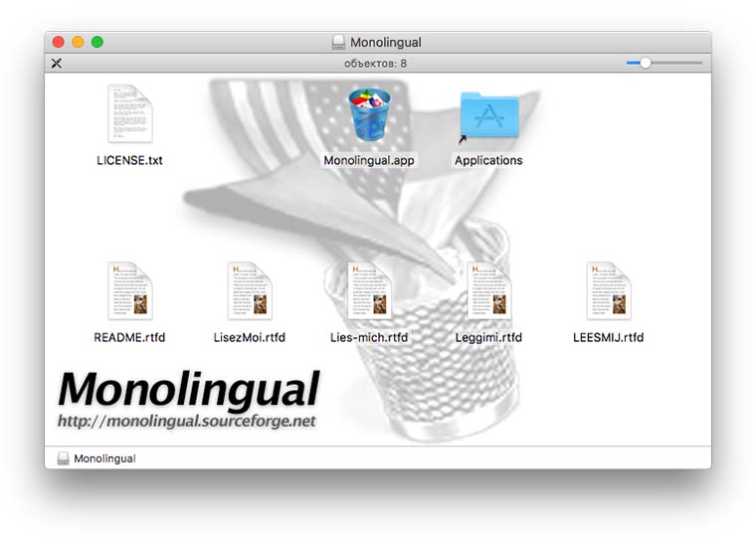This screenshot has height=547, width=756.
Task: Click the Applications label text
Action: (x=488, y=160)
